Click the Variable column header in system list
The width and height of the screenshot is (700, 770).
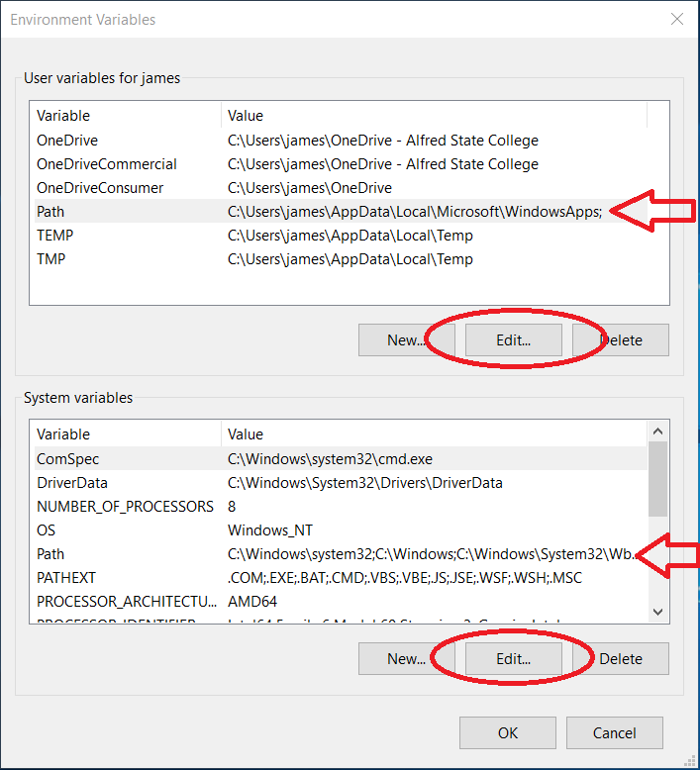click(126, 434)
